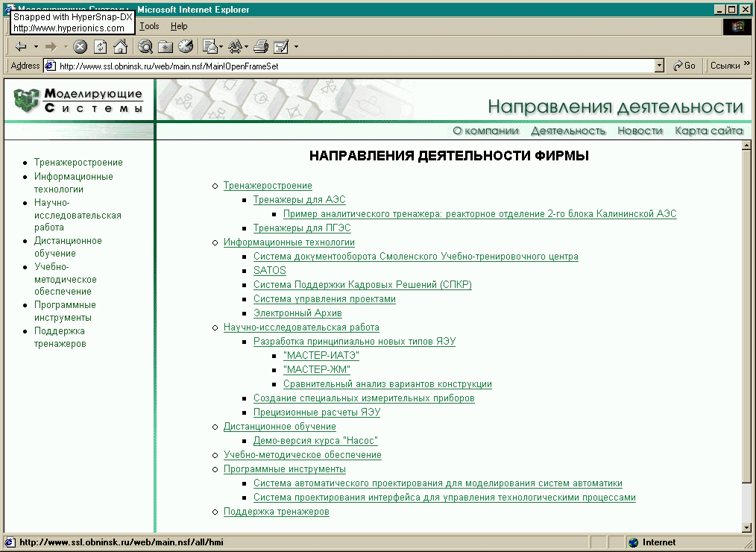
Task: Click the Go button
Action: point(684,66)
